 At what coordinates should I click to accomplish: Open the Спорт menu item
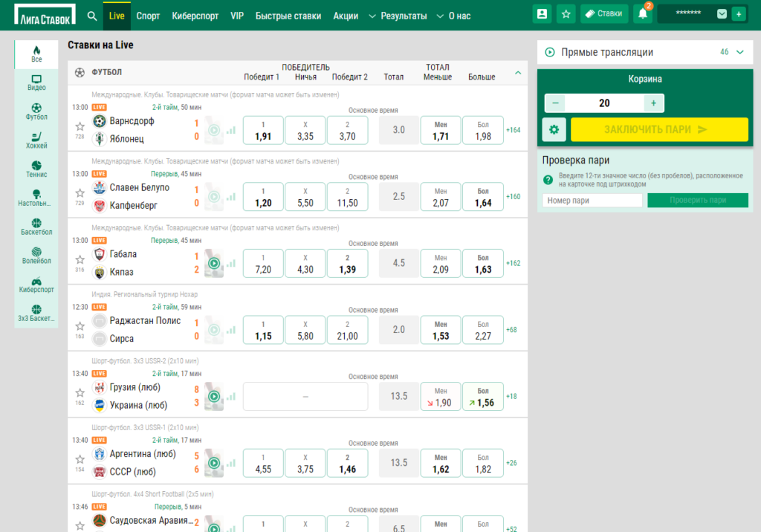[x=148, y=16]
